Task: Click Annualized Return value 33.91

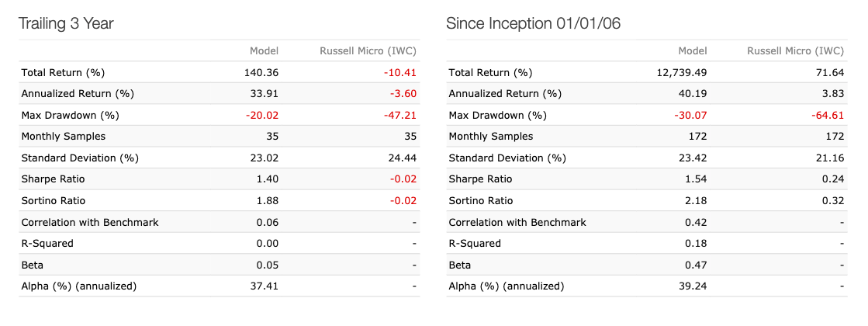Action: [x=265, y=94]
